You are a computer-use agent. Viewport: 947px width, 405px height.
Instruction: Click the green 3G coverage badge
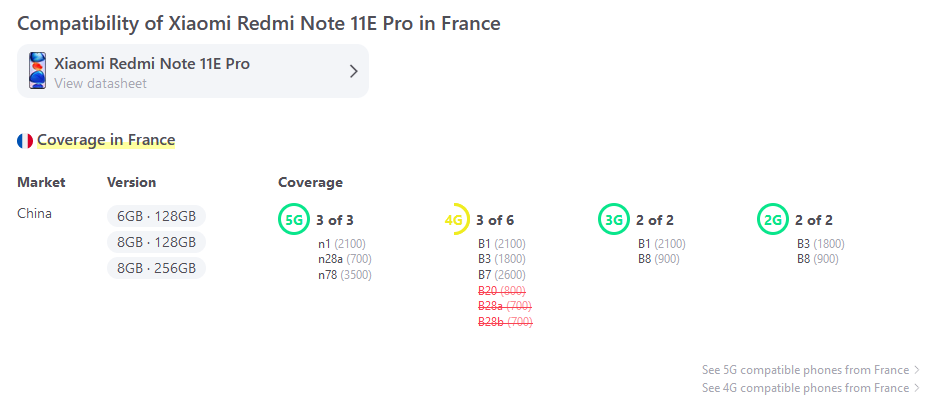pyautogui.click(x=614, y=220)
